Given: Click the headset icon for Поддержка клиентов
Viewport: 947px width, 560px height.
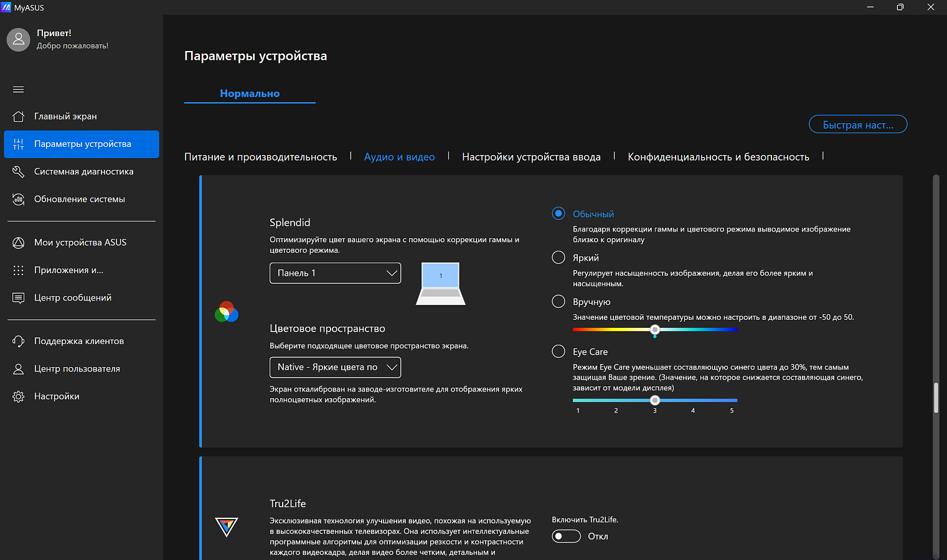Looking at the screenshot, I should pyautogui.click(x=19, y=341).
